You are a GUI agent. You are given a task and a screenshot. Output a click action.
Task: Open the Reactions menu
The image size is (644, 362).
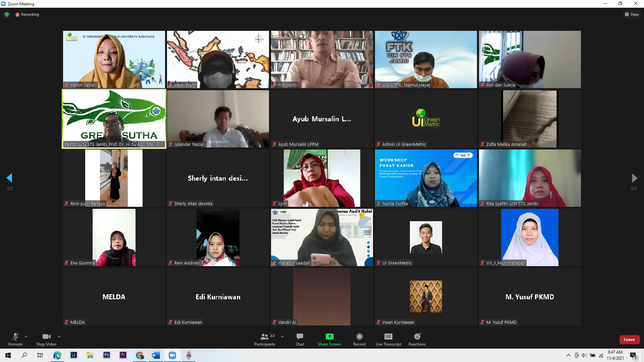click(x=417, y=339)
